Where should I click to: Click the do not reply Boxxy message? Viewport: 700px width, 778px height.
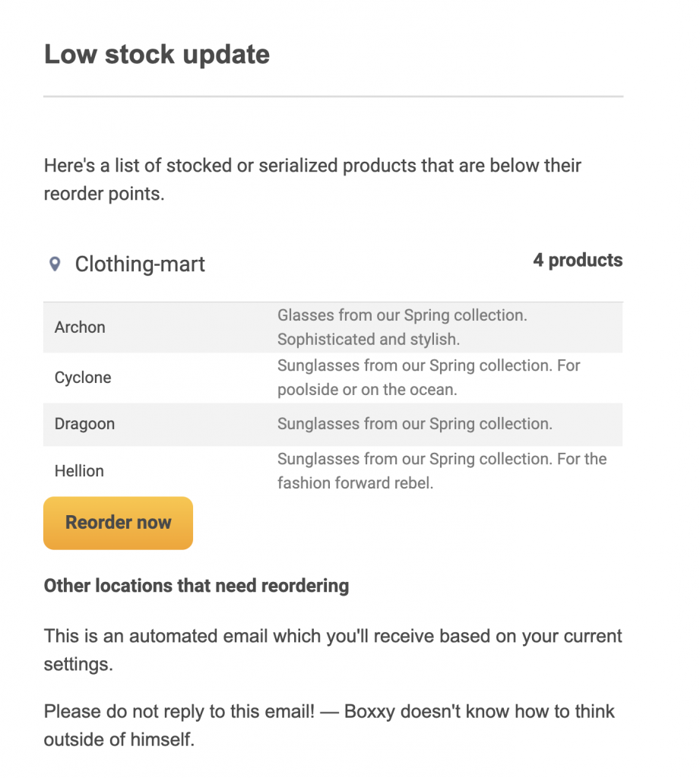[329, 726]
